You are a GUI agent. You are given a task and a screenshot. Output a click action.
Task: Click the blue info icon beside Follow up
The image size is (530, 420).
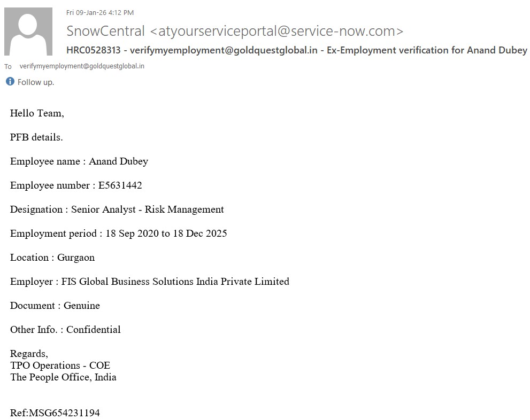tap(10, 82)
